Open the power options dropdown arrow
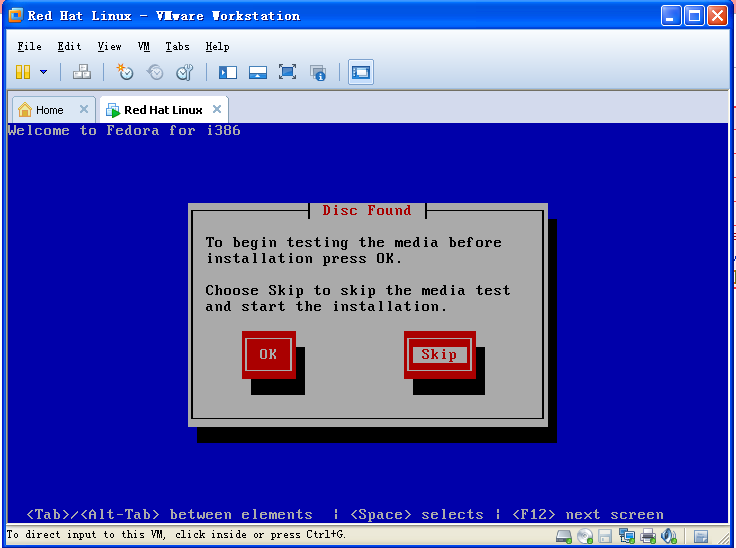The height and width of the screenshot is (548, 736). point(43,72)
